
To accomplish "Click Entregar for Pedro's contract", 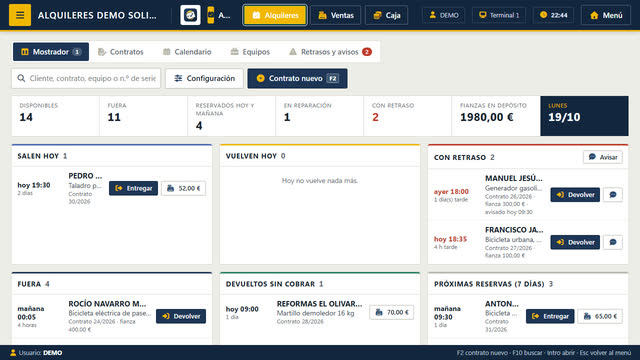I will [133, 188].
